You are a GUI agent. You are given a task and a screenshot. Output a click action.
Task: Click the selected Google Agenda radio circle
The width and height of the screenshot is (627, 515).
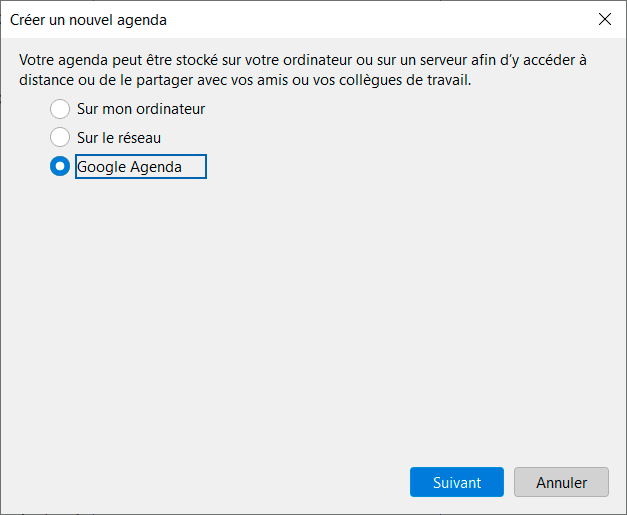(x=60, y=166)
